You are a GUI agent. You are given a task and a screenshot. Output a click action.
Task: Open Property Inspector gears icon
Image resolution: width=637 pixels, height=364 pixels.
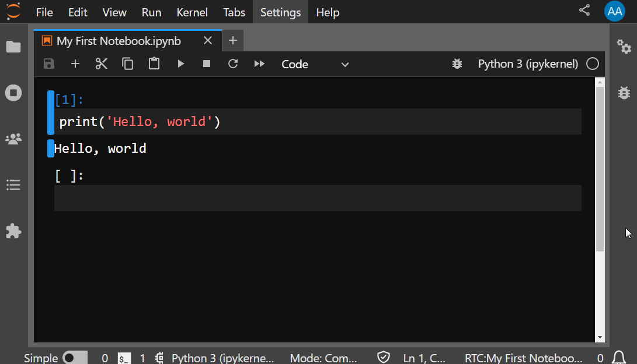pos(624,47)
